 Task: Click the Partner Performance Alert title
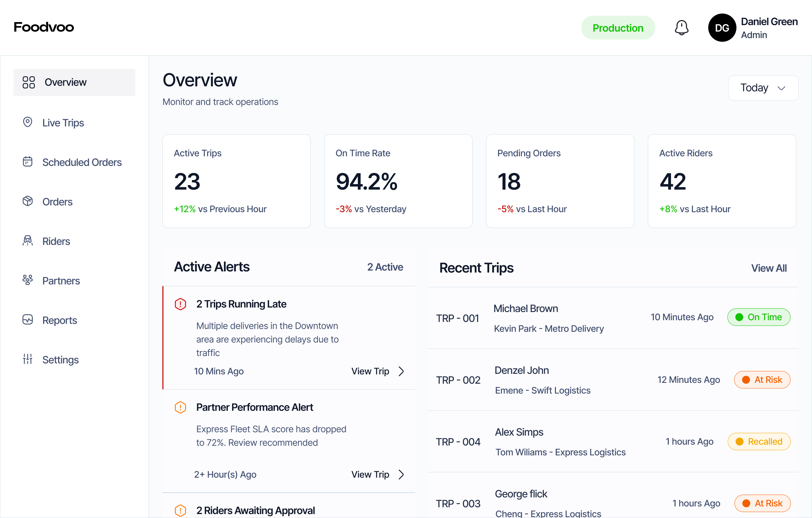tap(255, 407)
